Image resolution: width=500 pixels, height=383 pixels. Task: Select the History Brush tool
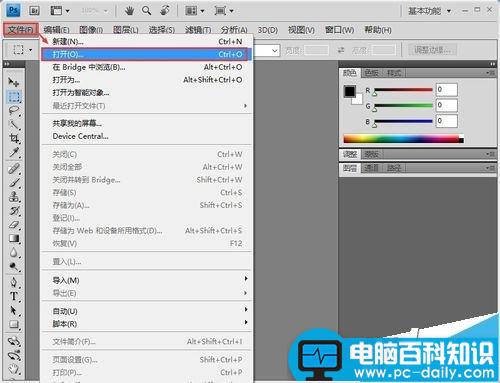(x=14, y=211)
